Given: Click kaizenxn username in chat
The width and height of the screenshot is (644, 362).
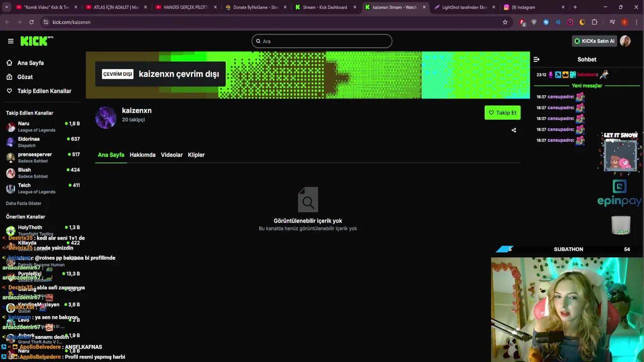Looking at the screenshot, I should tap(587, 74).
